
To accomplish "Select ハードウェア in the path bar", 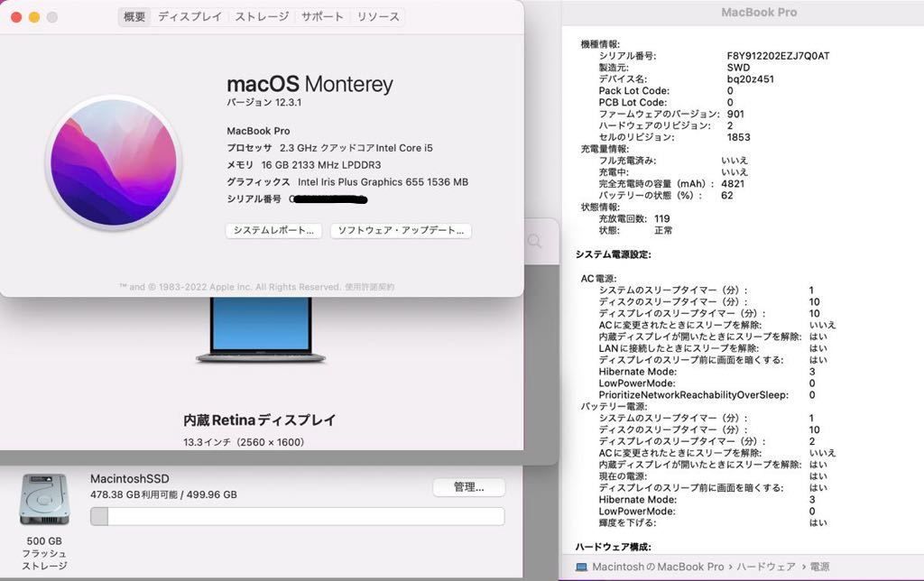I will pyautogui.click(x=766, y=567).
